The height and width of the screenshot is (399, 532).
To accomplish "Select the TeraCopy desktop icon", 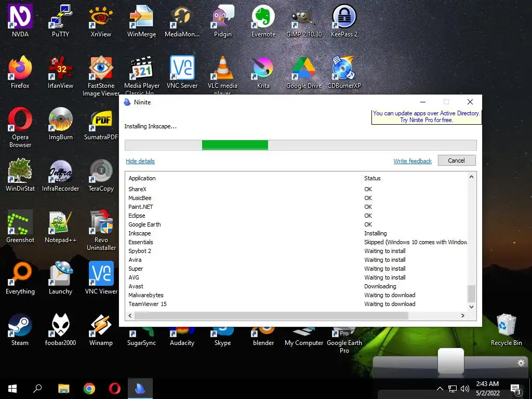I will (x=101, y=175).
